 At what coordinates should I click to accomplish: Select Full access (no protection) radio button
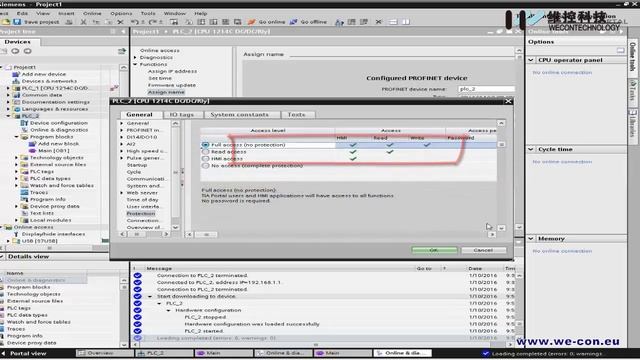[x=205, y=145]
